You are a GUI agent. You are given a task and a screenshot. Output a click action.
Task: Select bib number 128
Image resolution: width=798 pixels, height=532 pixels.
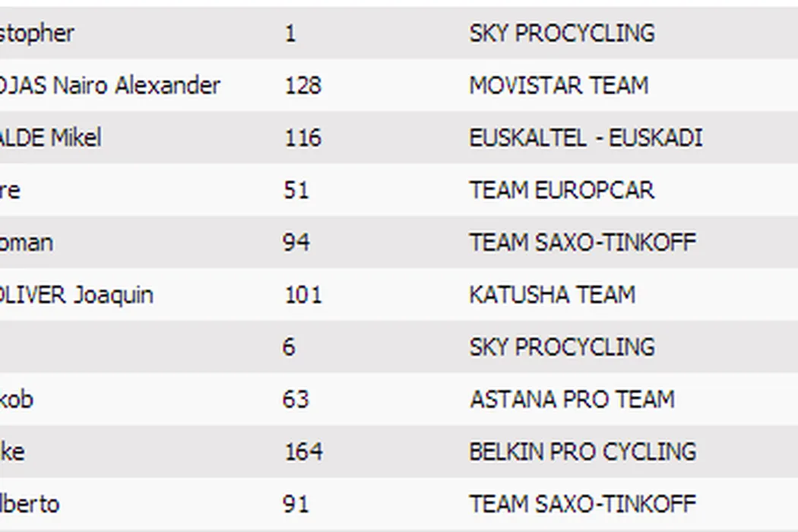[302, 85]
